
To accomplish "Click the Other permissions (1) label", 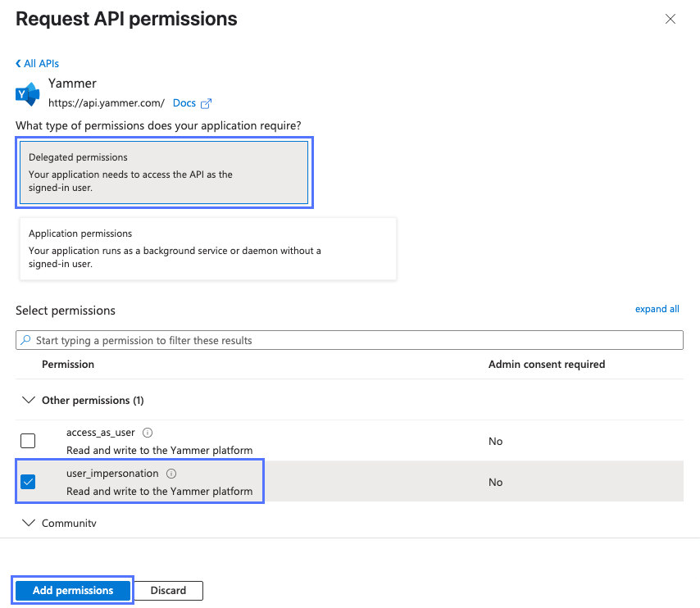I will pos(93,401).
